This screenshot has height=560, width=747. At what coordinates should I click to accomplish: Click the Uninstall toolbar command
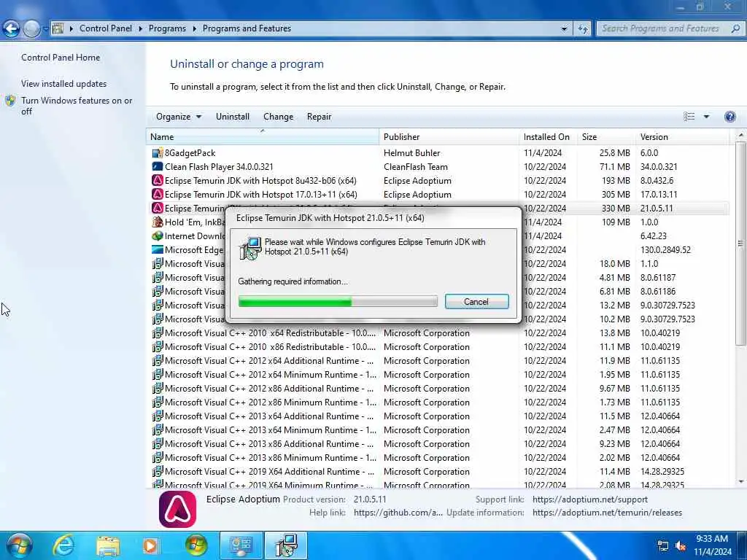[x=233, y=117]
